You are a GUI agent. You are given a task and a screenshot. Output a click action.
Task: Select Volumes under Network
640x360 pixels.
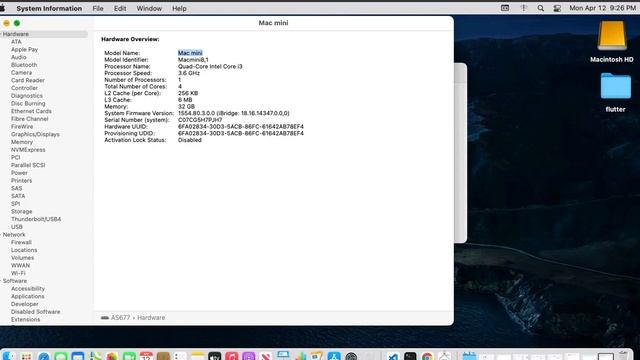click(22, 258)
